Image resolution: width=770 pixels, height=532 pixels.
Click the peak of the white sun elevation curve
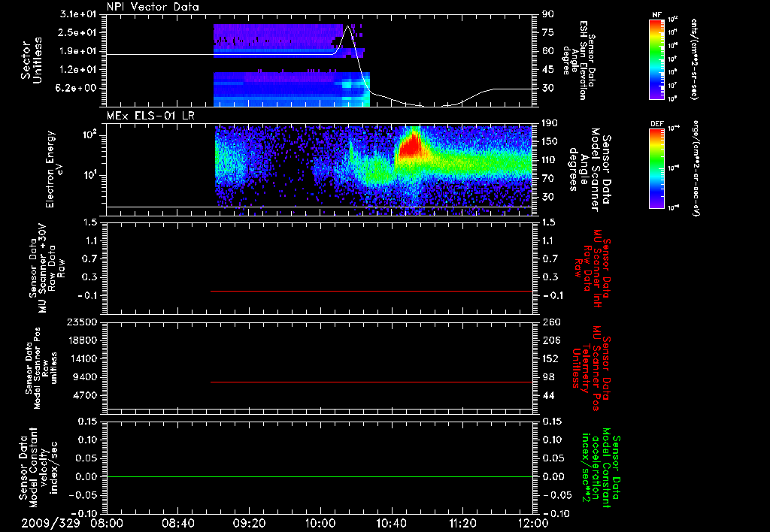point(348,26)
